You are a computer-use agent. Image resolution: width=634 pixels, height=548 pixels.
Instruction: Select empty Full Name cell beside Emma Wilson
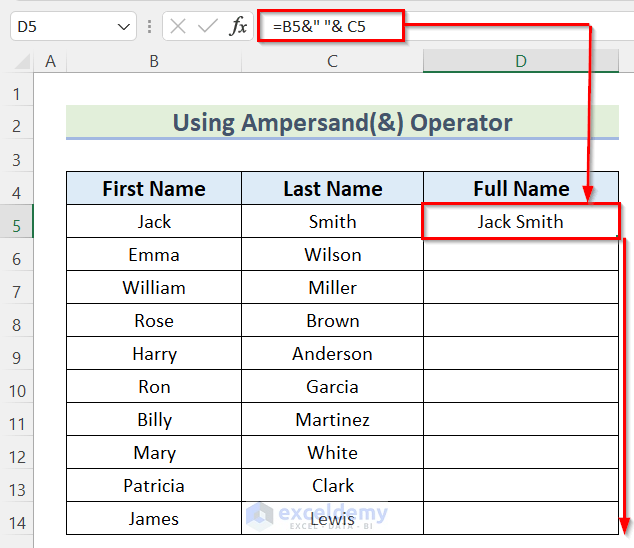[521, 254]
